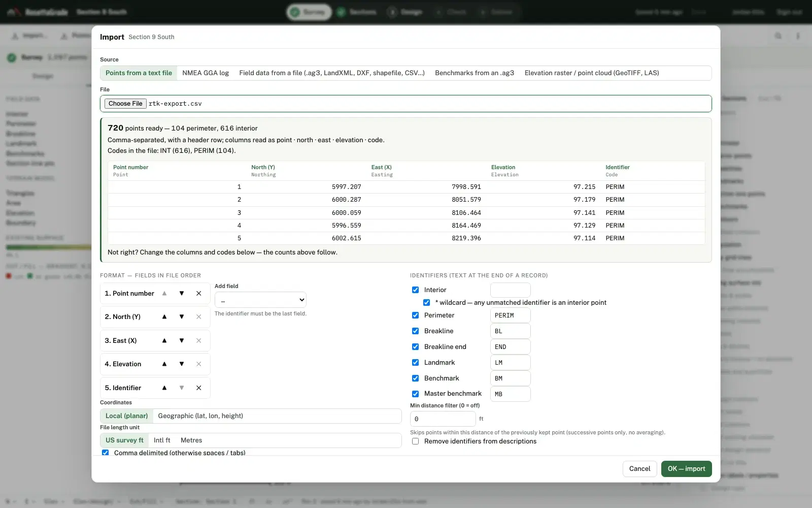Select US survey ft unit
This screenshot has height=508, width=812.
click(124, 440)
